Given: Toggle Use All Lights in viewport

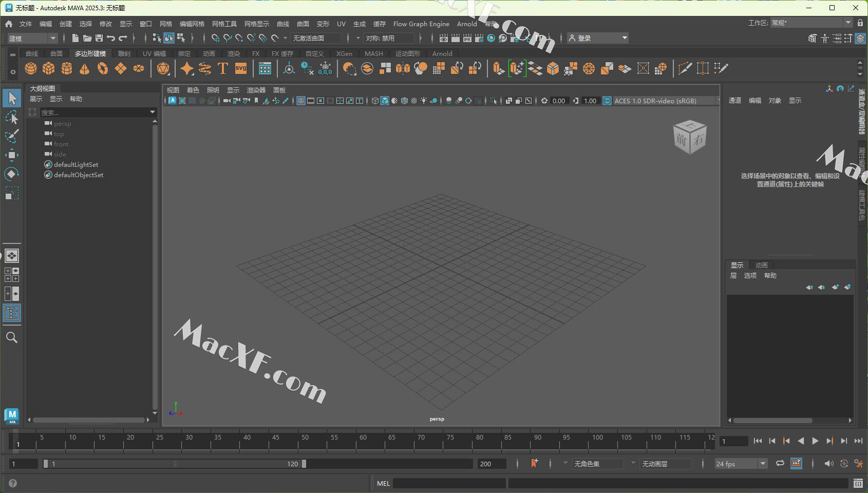Looking at the screenshot, I should pyautogui.click(x=424, y=101).
